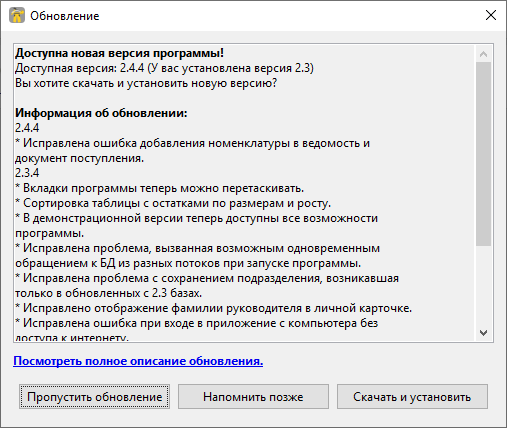507x428 pixels.
Task: Click the Обновление title text
Action: point(65,16)
